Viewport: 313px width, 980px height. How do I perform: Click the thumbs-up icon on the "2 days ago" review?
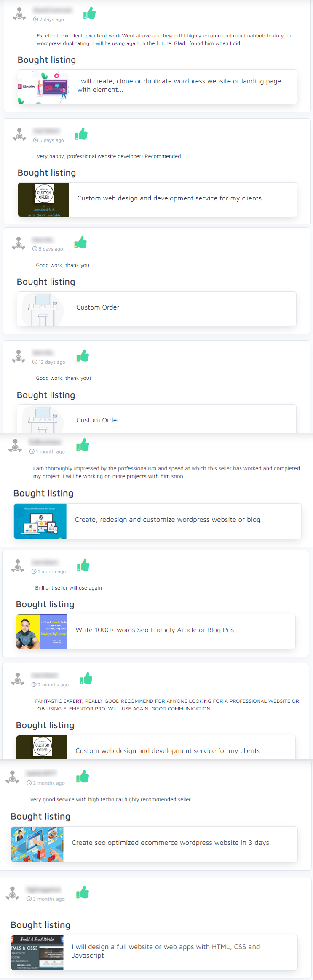[89, 13]
